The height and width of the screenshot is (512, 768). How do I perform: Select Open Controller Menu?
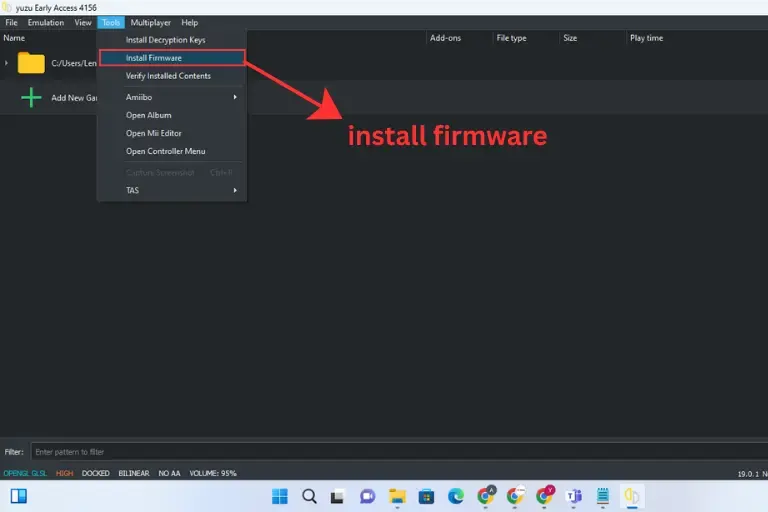tap(171, 151)
